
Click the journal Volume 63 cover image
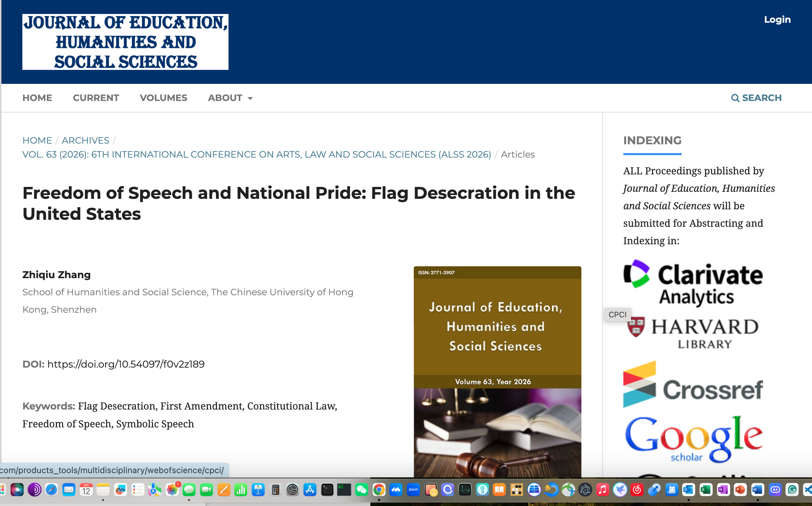click(498, 372)
